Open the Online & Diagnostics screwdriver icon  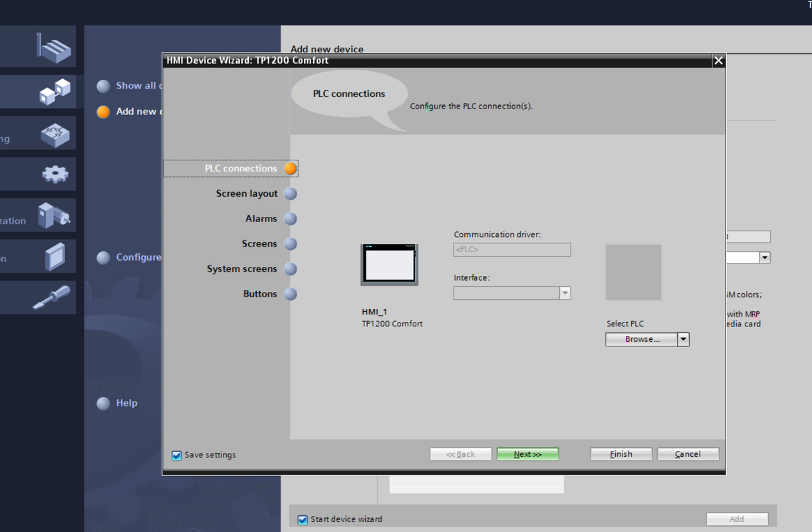point(52,298)
